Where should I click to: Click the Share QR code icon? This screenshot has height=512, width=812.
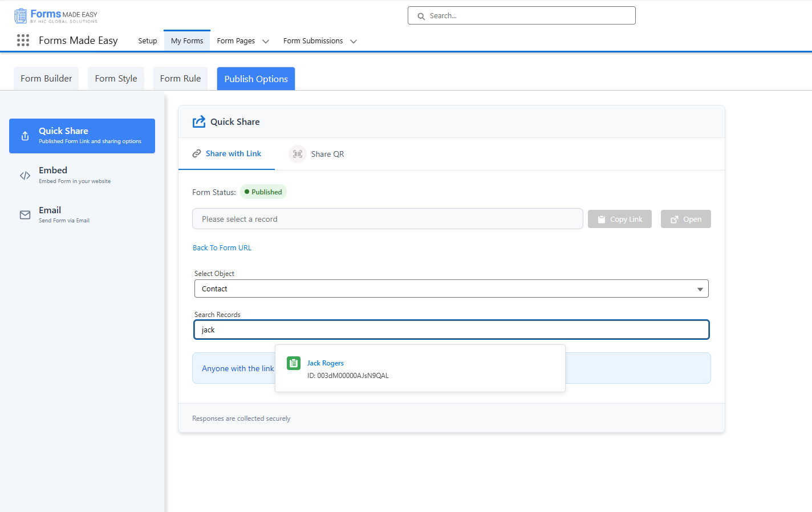click(x=298, y=154)
